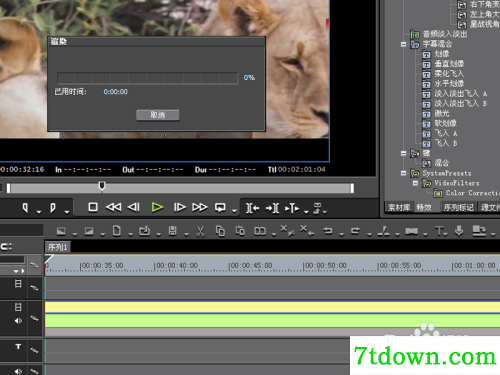Click the Create Title (T) icon
Viewport: 500px width, 375px height.
pos(439,231)
